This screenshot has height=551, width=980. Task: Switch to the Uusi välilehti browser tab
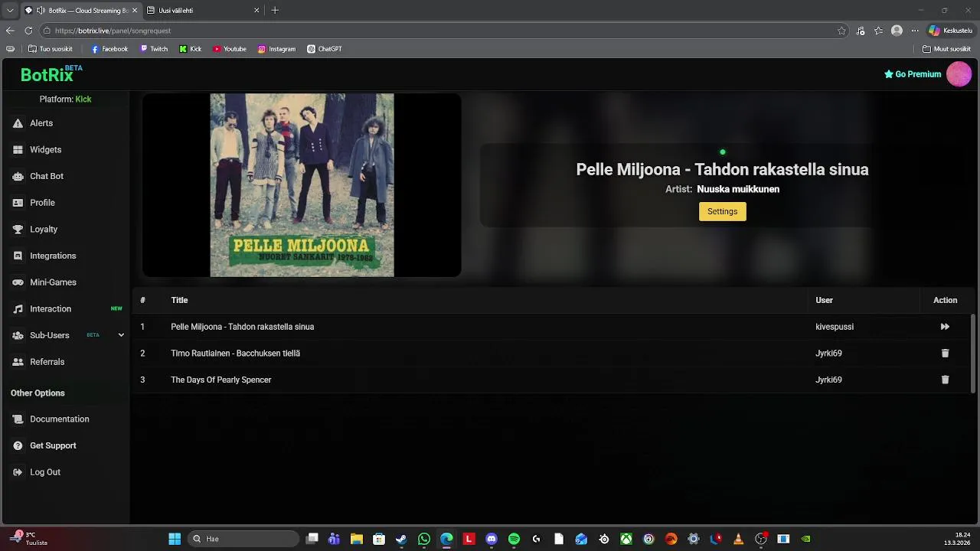coord(202,11)
